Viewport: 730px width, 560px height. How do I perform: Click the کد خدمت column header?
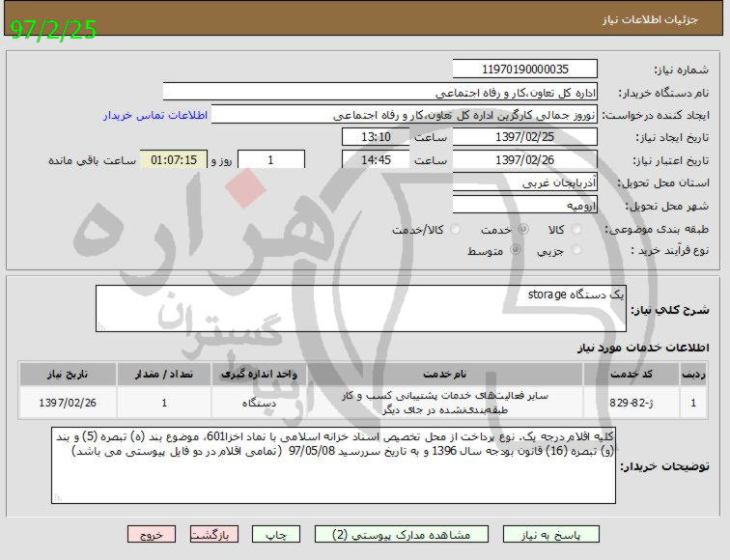pyautogui.click(x=631, y=375)
